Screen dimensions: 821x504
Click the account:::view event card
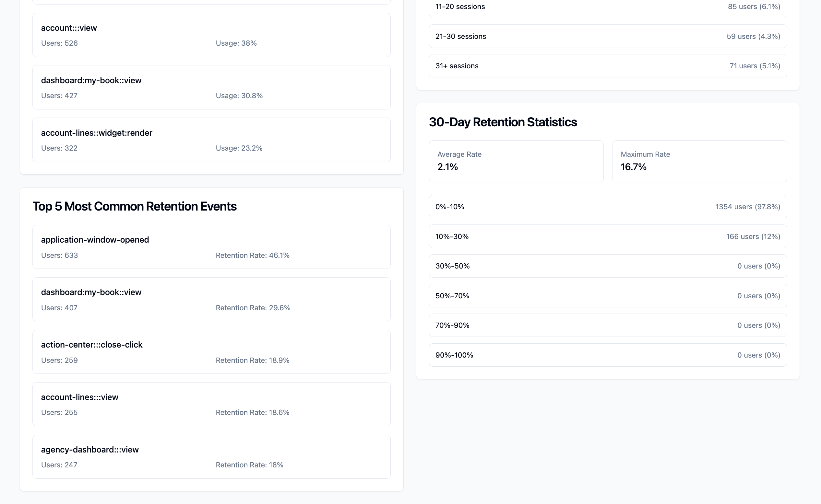(x=211, y=35)
